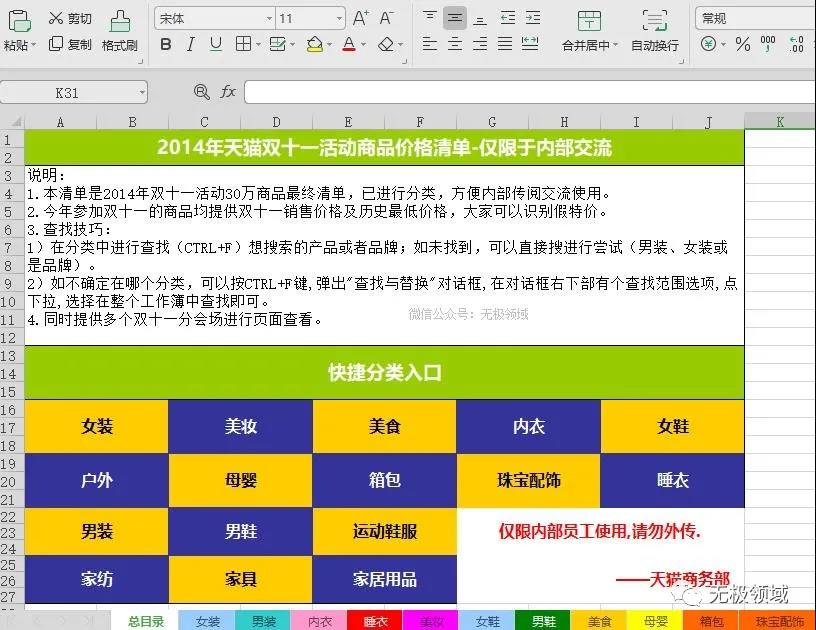
Task: Click the eraser clear formatting icon
Action: click(x=387, y=45)
